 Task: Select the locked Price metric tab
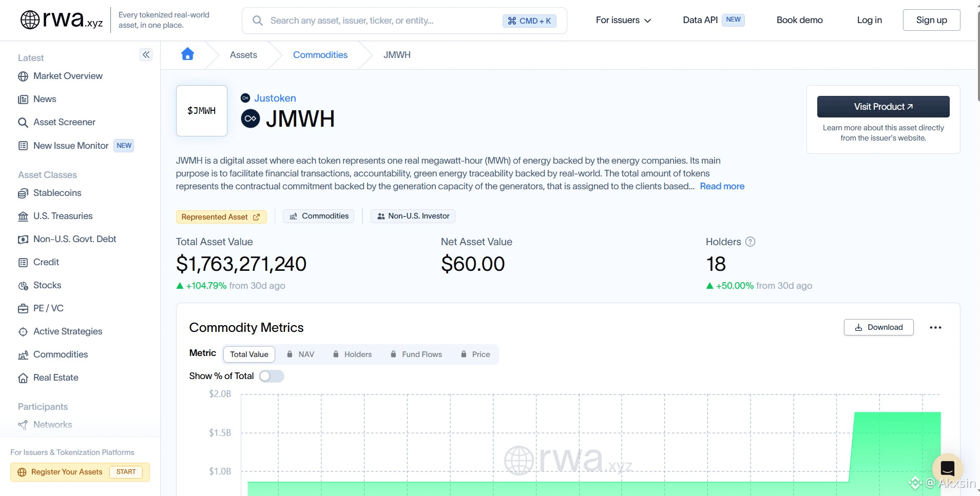(475, 354)
